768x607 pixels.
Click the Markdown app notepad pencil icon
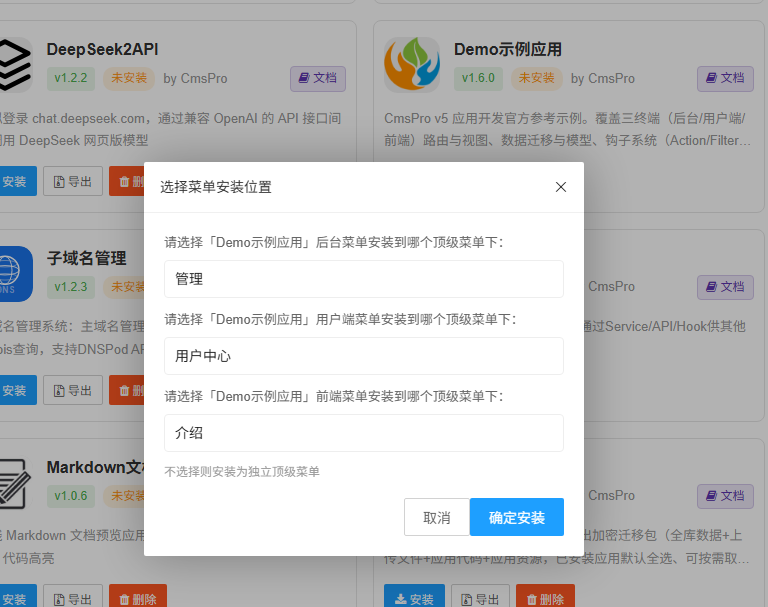pyautogui.click(x=14, y=483)
